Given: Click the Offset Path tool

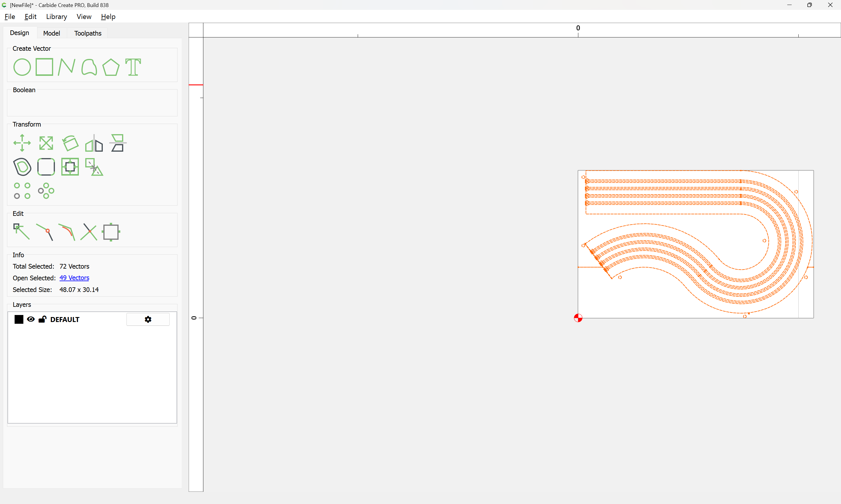Looking at the screenshot, I should 22,167.
